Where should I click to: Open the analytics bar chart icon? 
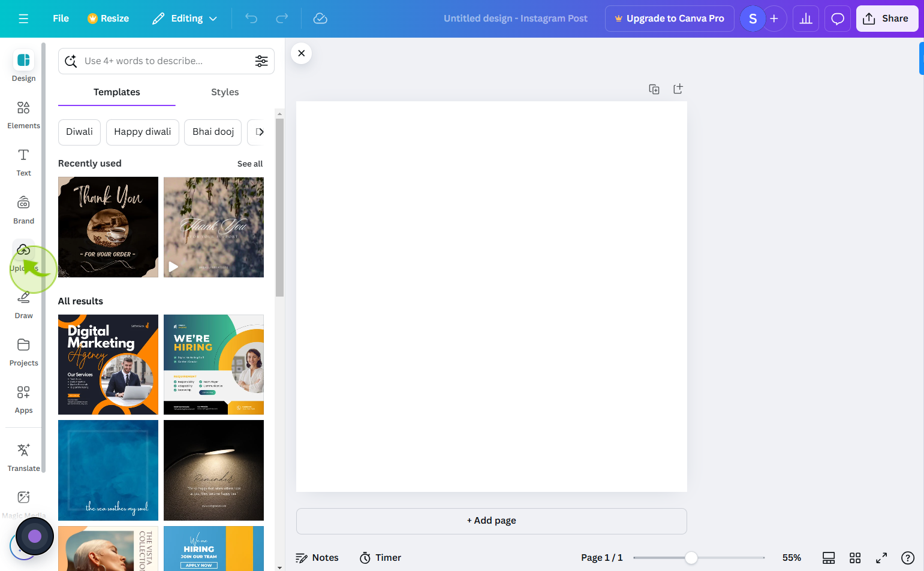(x=806, y=19)
